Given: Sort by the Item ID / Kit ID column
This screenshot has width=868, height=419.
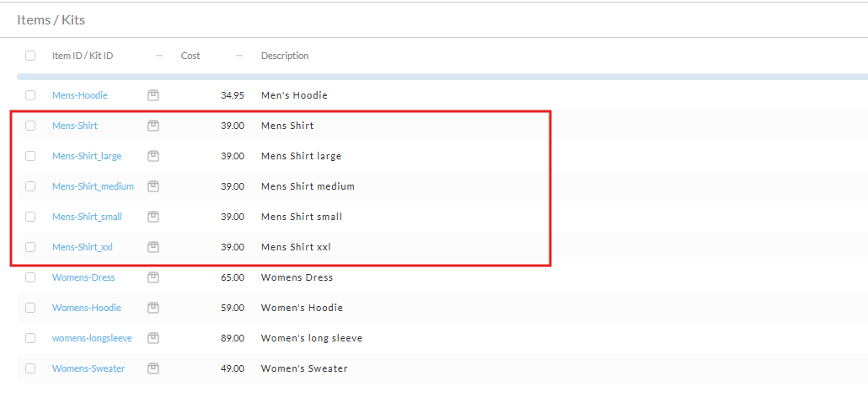Looking at the screenshot, I should (x=83, y=56).
